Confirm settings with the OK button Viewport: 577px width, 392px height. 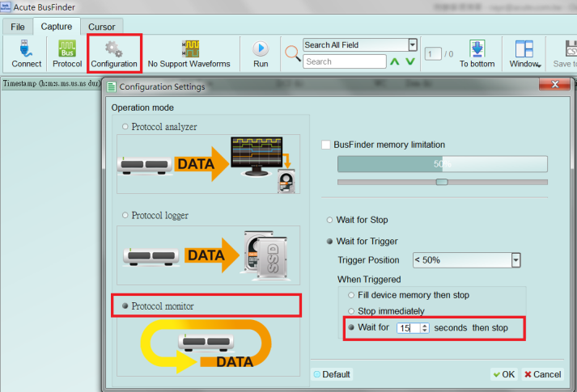tap(504, 374)
